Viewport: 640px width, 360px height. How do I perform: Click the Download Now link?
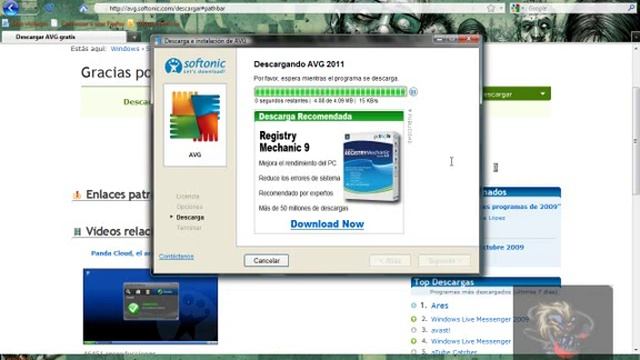pyautogui.click(x=327, y=224)
